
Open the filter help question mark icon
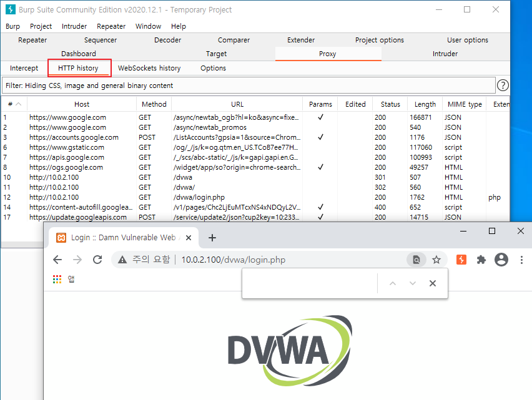click(503, 85)
